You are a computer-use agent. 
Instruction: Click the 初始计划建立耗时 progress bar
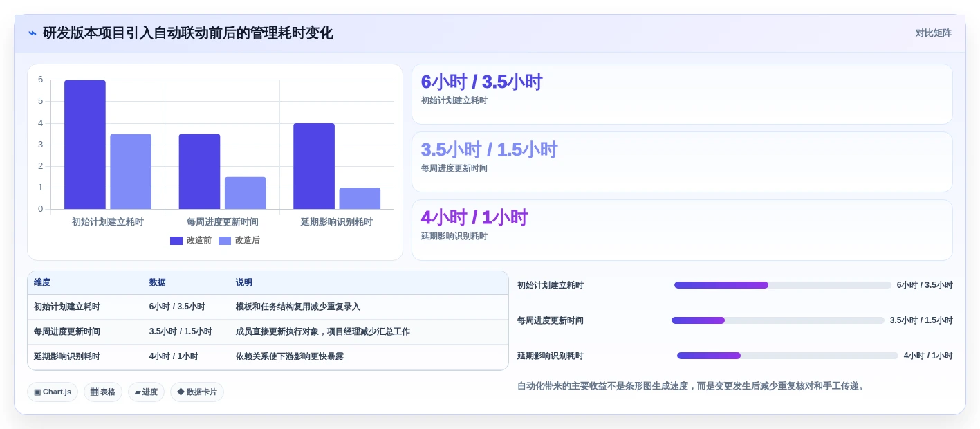783,285
